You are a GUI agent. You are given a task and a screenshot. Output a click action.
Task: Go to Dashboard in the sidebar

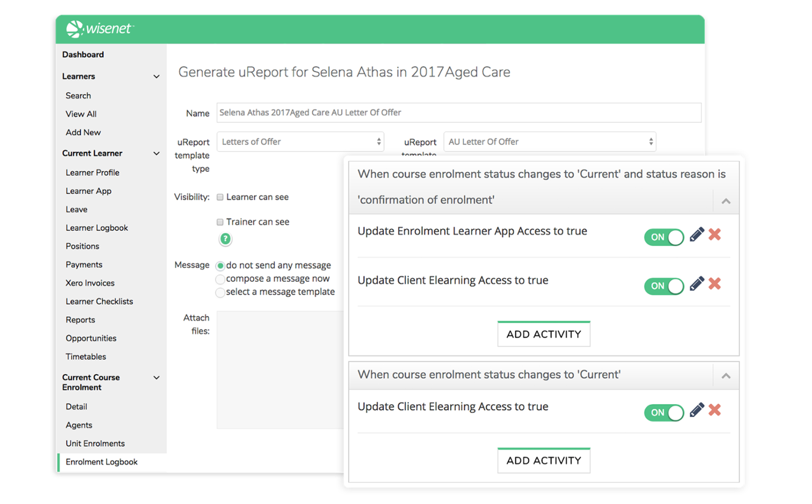[83, 55]
